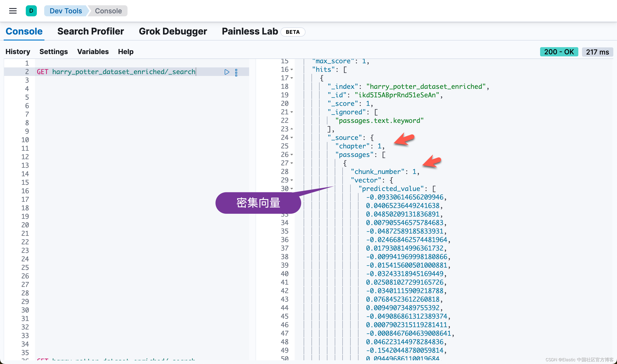Fold the "_ignored" array at line 21
Image resolution: width=617 pixels, height=364 pixels.
pyautogui.click(x=292, y=112)
